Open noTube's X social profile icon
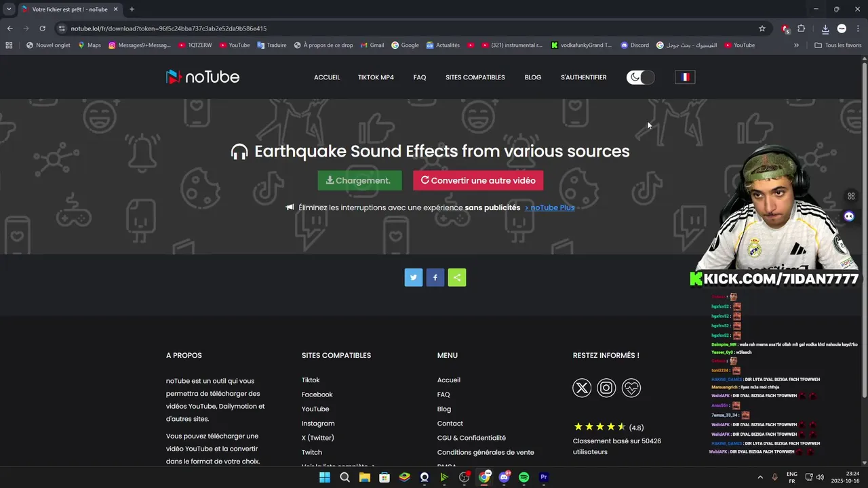 pos(582,388)
